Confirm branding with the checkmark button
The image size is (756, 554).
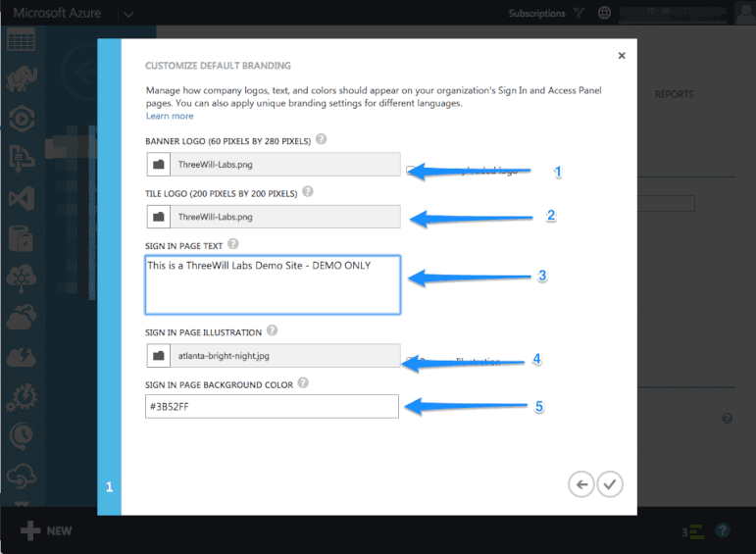(x=610, y=483)
